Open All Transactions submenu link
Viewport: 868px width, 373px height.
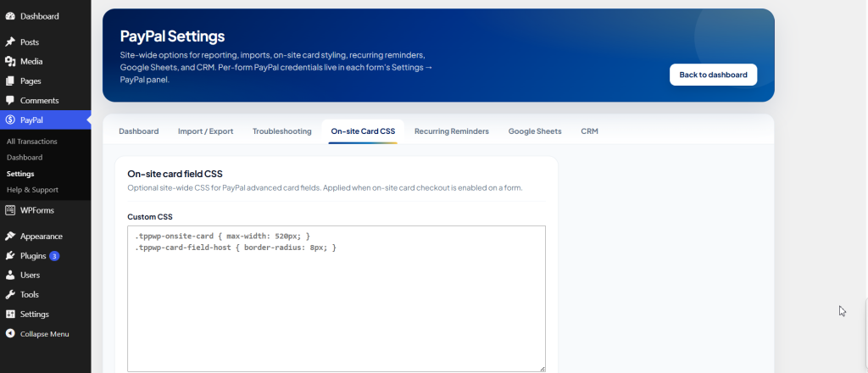tap(31, 142)
